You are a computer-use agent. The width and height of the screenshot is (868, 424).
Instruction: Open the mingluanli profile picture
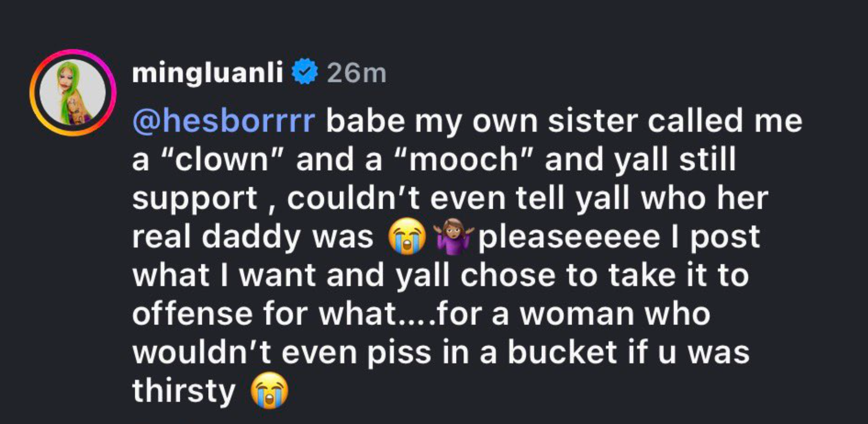coord(72,93)
